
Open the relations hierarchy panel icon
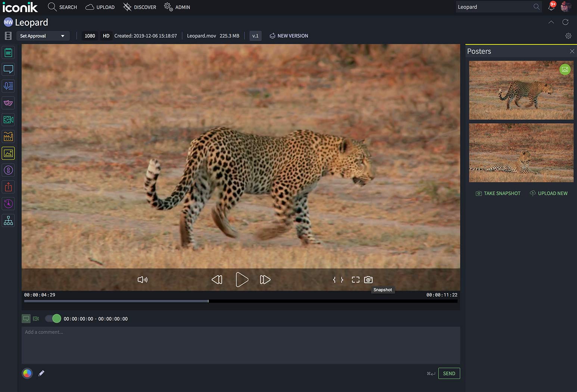pyautogui.click(x=8, y=220)
